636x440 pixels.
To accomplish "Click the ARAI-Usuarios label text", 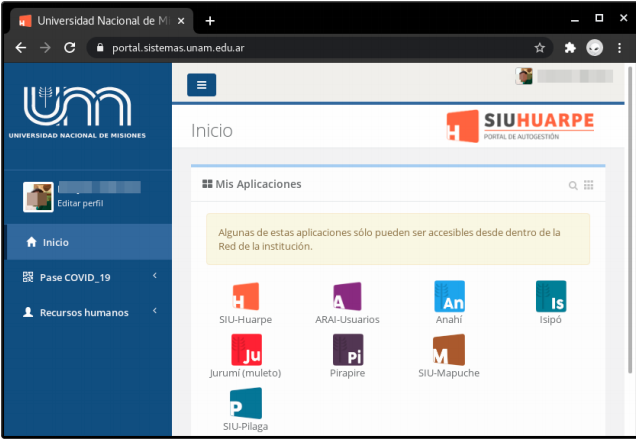I will coord(347,320).
